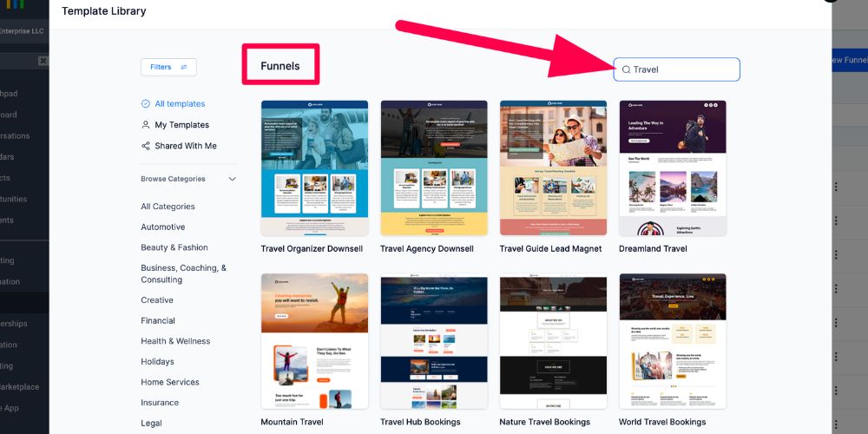
Task: Click the Shared With Me share icon
Action: click(146, 146)
